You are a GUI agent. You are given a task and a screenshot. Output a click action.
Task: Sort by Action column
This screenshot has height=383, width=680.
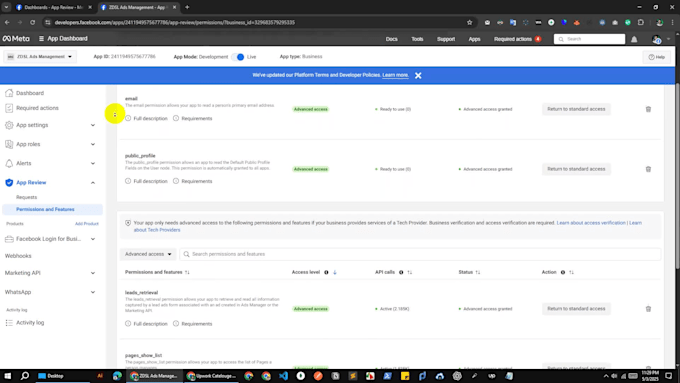pyautogui.click(x=571, y=272)
